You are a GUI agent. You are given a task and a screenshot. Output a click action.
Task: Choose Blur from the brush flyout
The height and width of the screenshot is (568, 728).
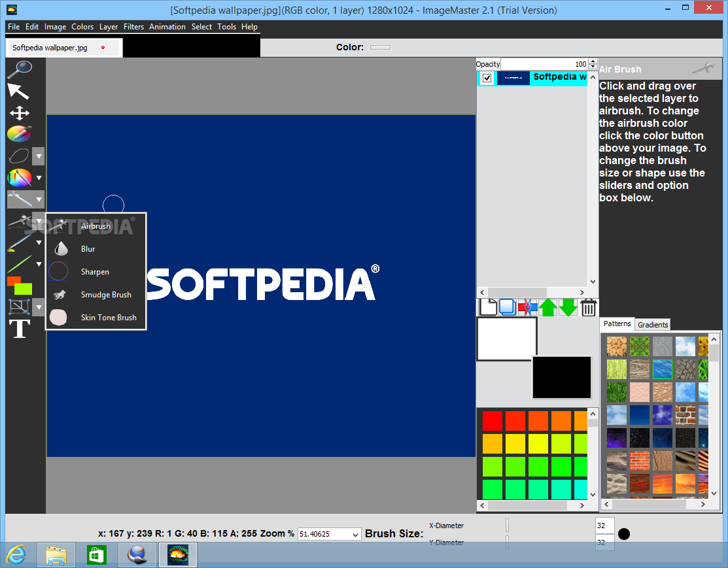tap(95, 249)
